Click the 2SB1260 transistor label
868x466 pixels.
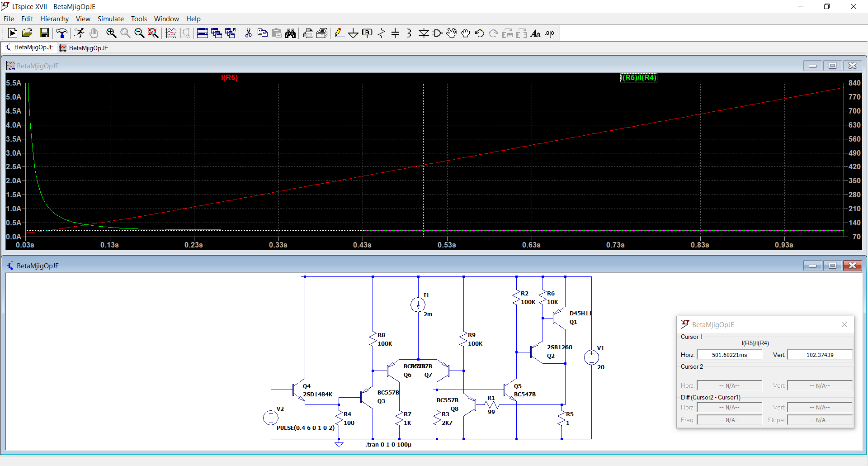[559, 347]
